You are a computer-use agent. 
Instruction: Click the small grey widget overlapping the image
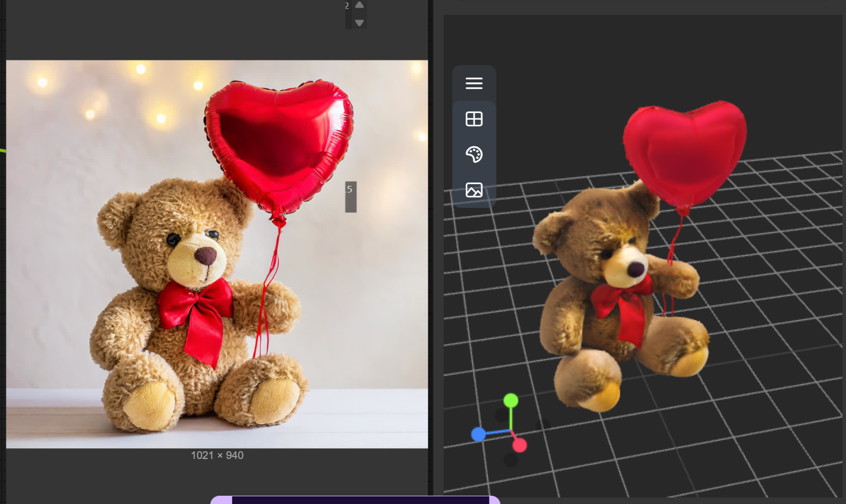[351, 197]
